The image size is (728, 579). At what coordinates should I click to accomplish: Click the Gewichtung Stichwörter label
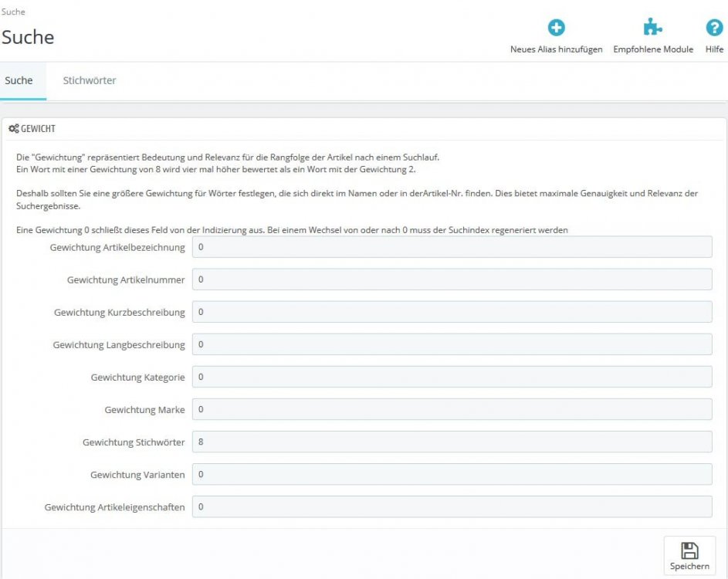pyautogui.click(x=134, y=442)
